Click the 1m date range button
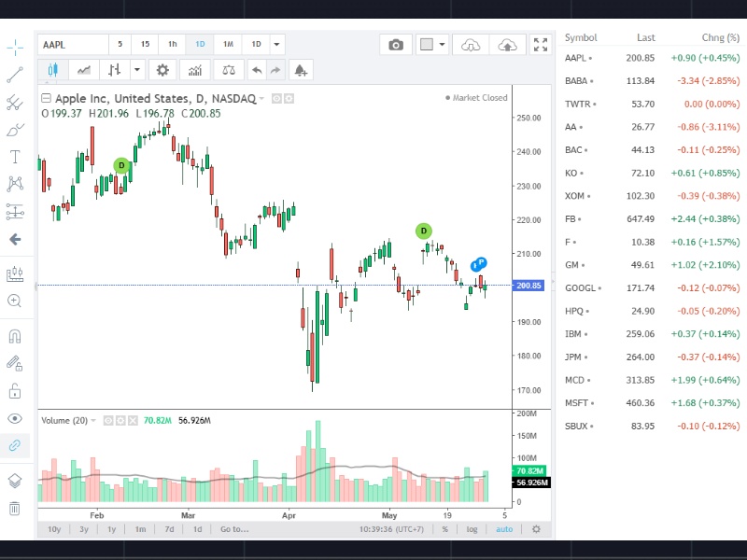Image resolution: width=747 pixels, height=560 pixels. [140, 529]
